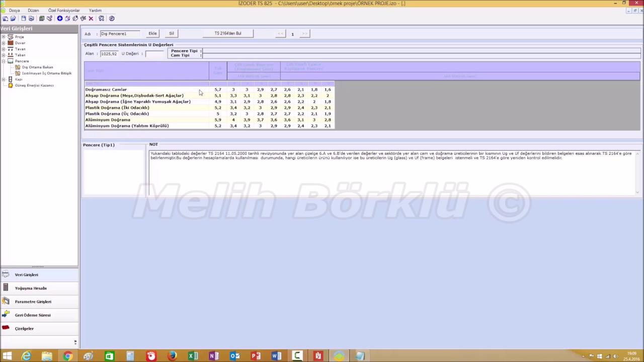Expand the Duvar tree node
The width and height of the screenshot is (644, 362).
coord(4,43)
